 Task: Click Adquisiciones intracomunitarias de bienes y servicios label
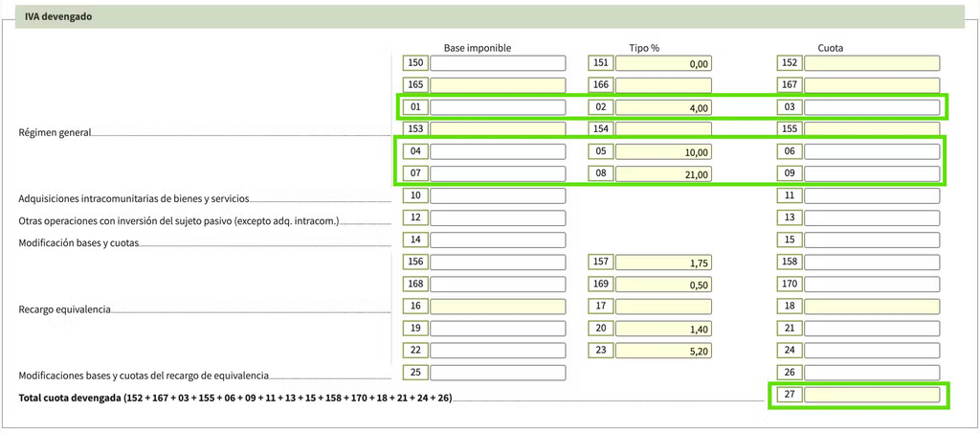click(x=134, y=199)
